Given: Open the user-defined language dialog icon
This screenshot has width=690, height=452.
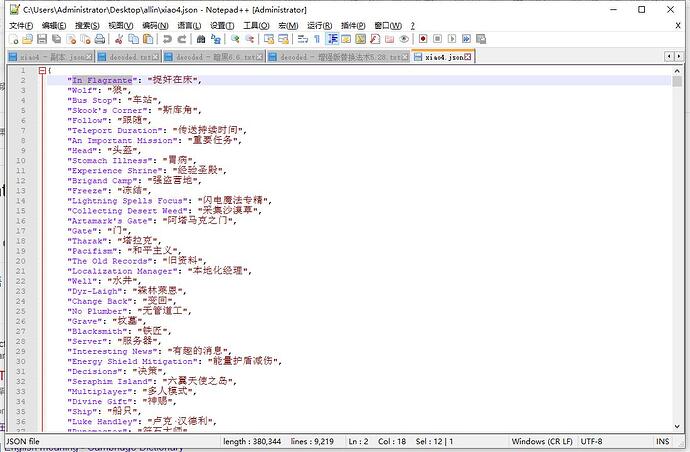Looking at the screenshot, I should pyautogui.click(x=346, y=39).
